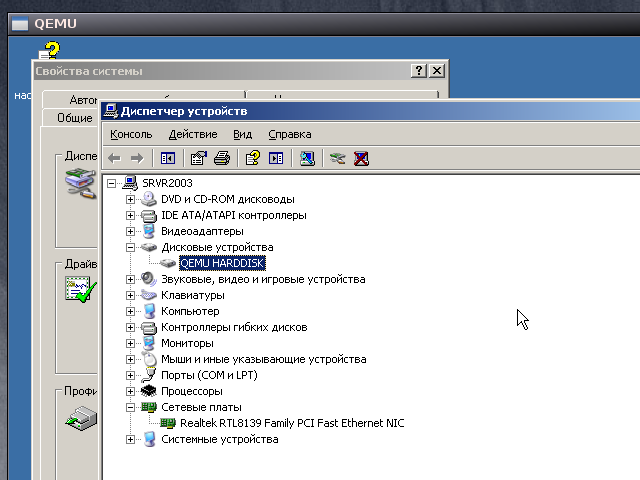This screenshot has height=480, width=640.
Task: Expand Контроллеры гибких дисков node
Action: 130,327
